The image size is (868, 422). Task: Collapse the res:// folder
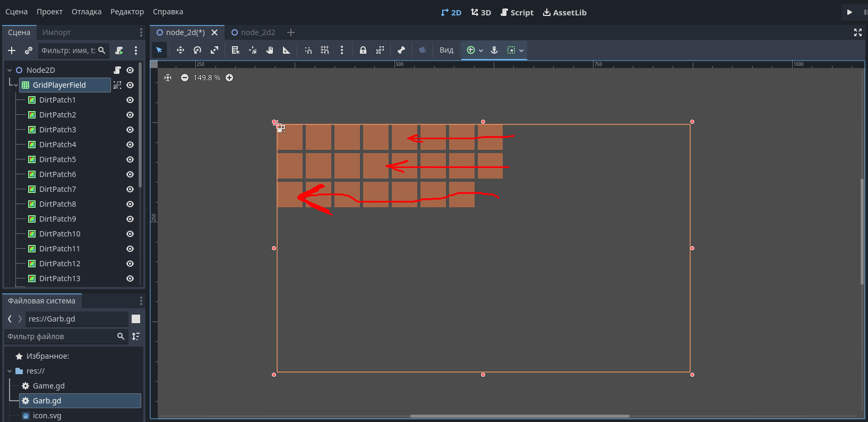[10, 371]
